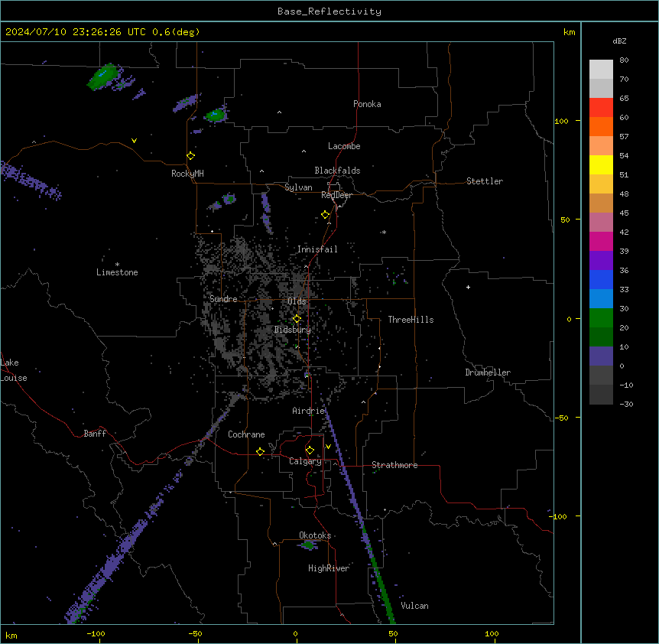
Task: Click the Olds town label
Action: click(297, 301)
